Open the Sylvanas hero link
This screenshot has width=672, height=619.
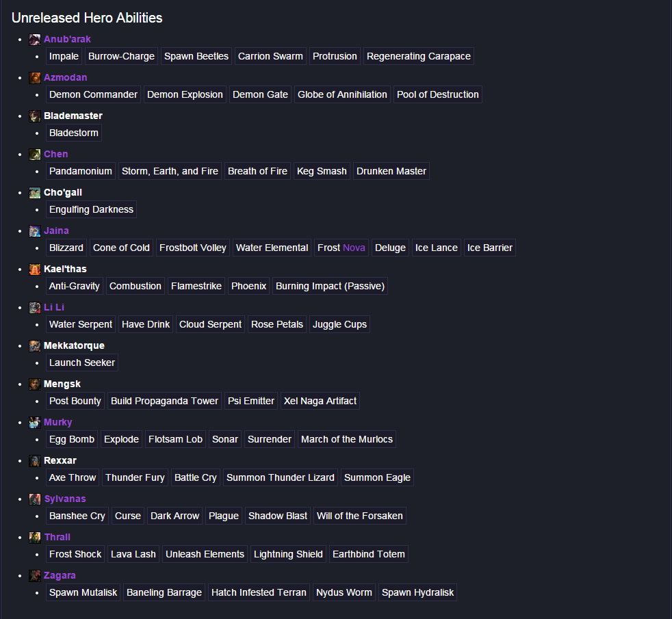[65, 499]
